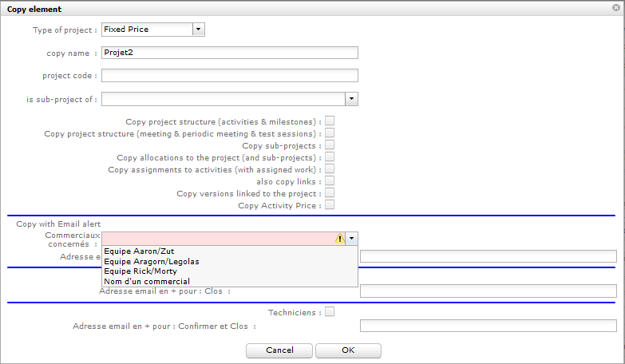Check the also copy links box
The image size is (625, 364).
point(329,181)
